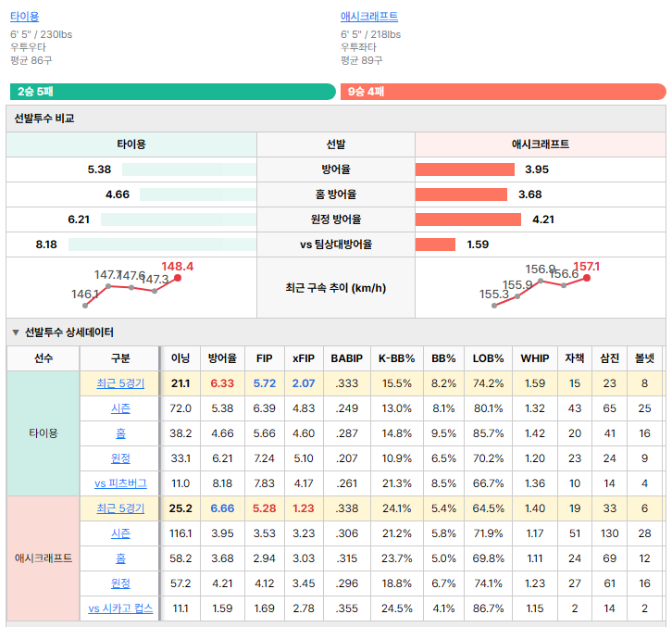The width and height of the screenshot is (672, 627).
Task: Click the xFIP column header
Action: 304,358
